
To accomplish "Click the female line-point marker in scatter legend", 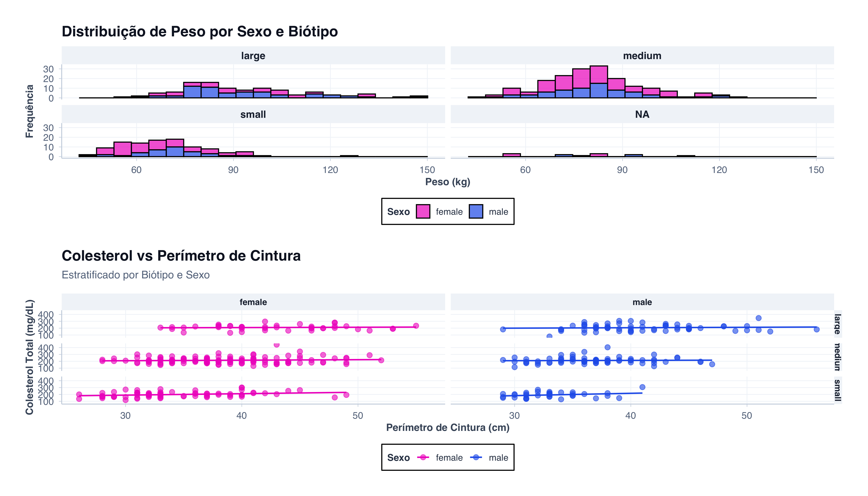I will (423, 458).
